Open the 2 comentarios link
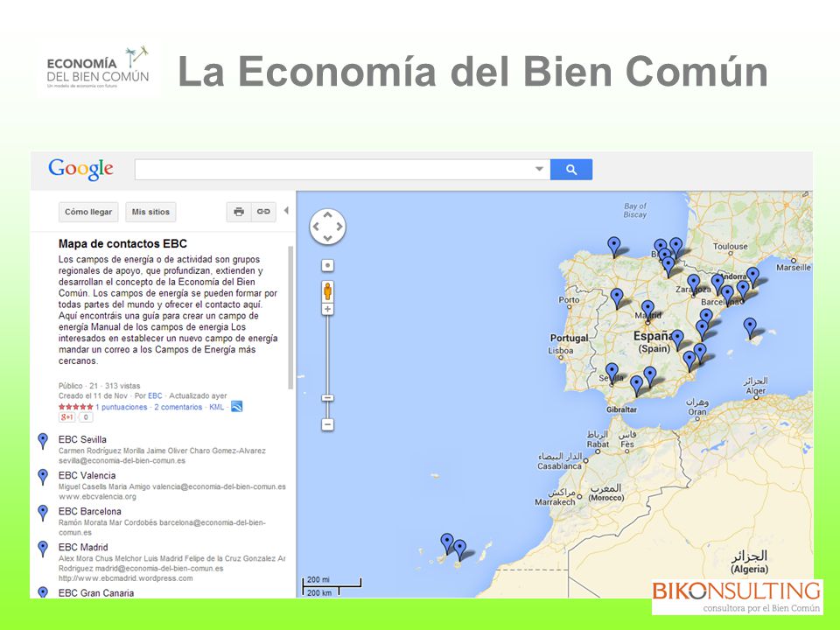Image resolution: width=840 pixels, height=630 pixels. pos(178,407)
